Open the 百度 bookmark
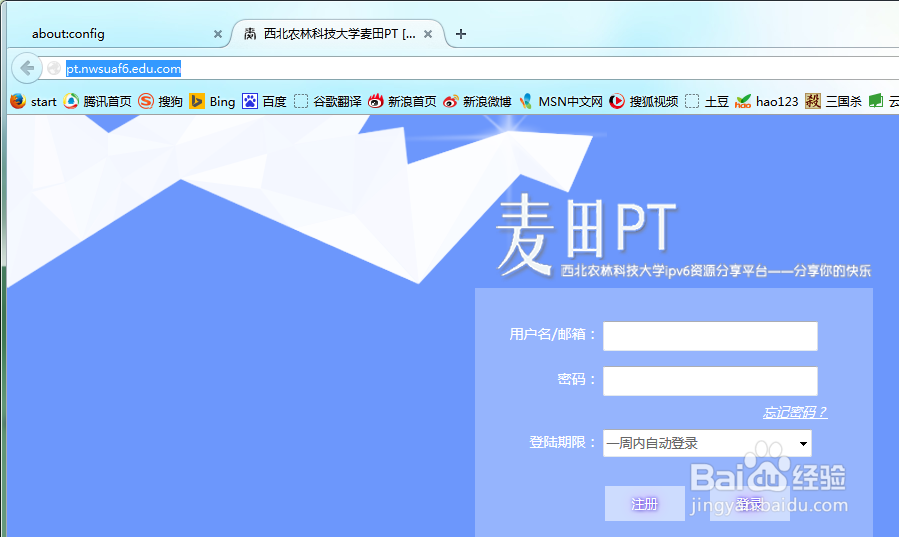The height and width of the screenshot is (537, 899). coord(264,101)
